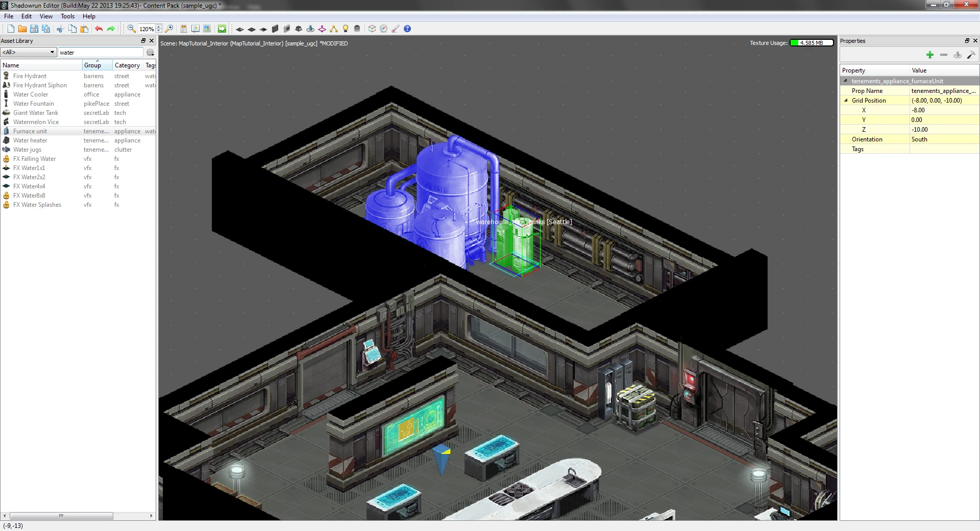Click the asset search field containing water
The height and width of the screenshot is (531, 980).
tap(101, 52)
